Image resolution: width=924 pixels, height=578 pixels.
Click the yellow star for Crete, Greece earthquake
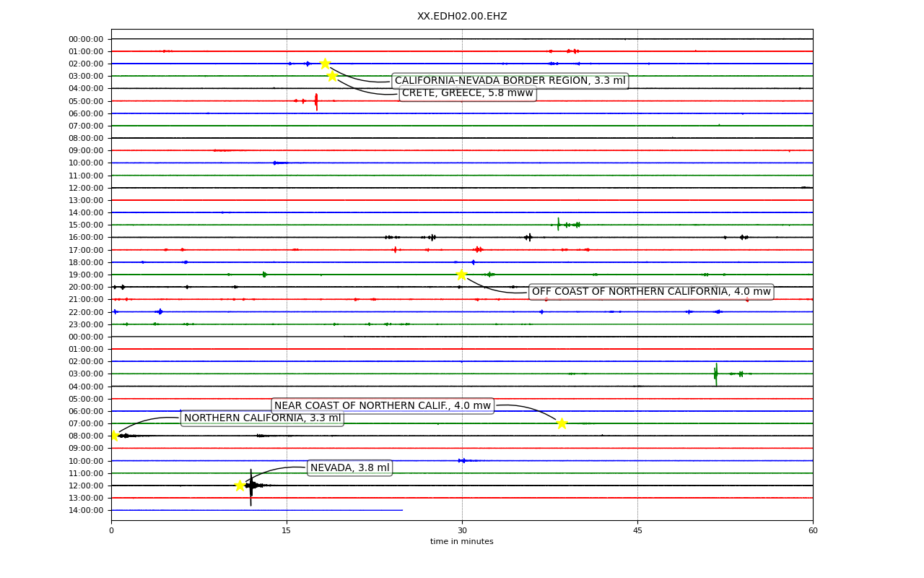pos(332,76)
